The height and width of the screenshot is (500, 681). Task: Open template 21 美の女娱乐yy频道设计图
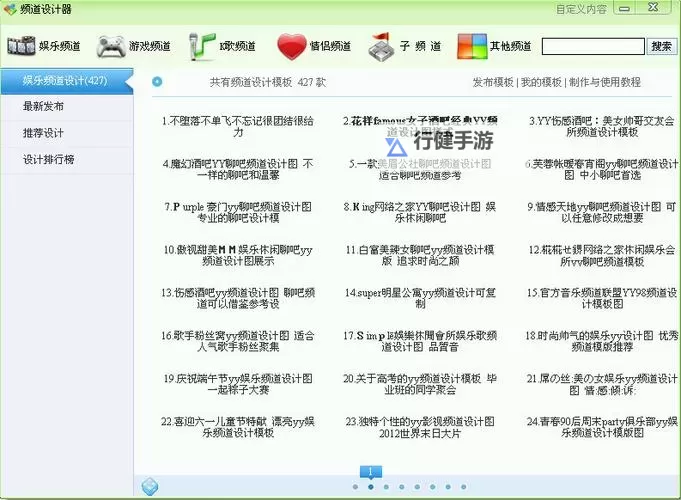click(602, 384)
